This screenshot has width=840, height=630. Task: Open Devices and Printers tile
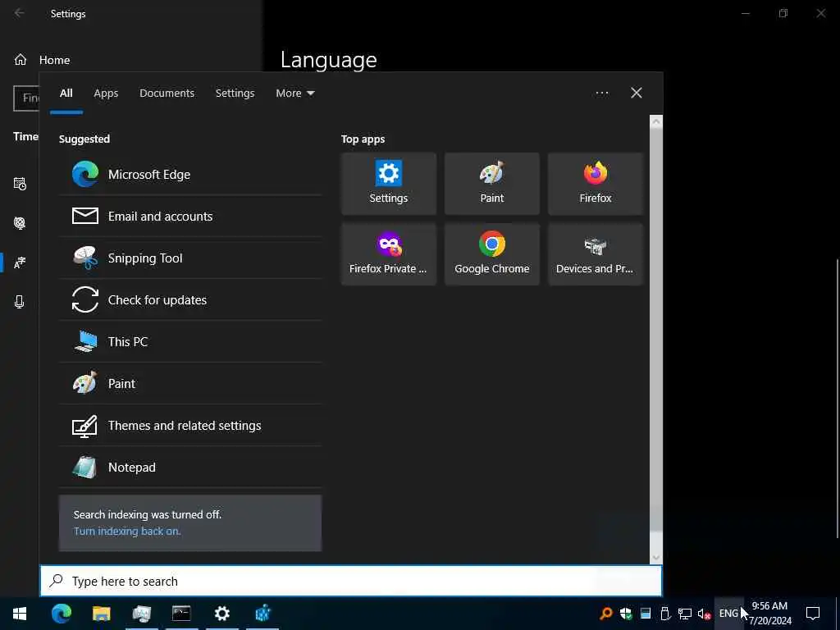[596, 254]
